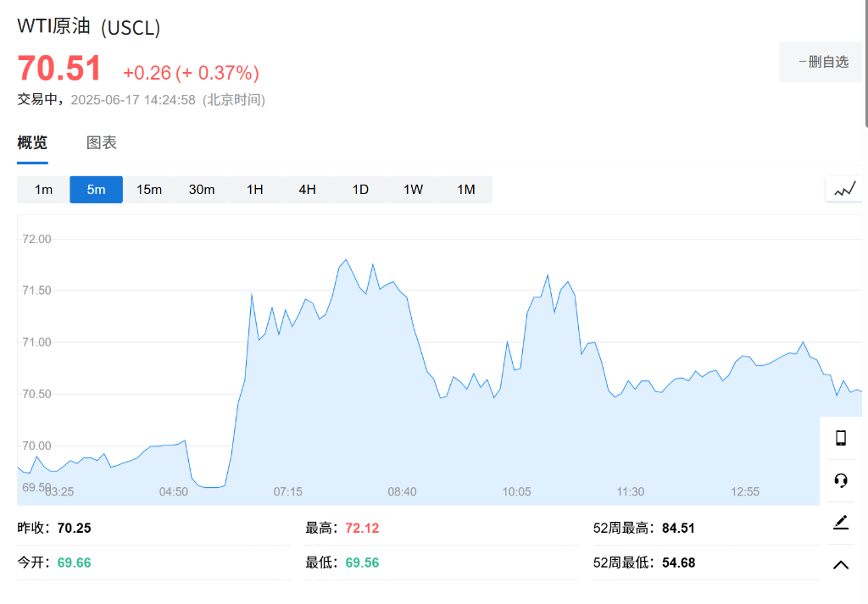Click the customer service headset icon
The image size is (868, 604).
[841, 480]
